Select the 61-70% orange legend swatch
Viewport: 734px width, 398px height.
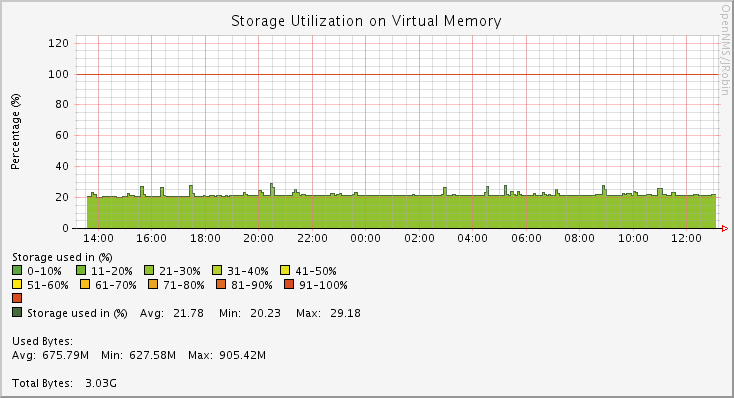click(x=85, y=284)
